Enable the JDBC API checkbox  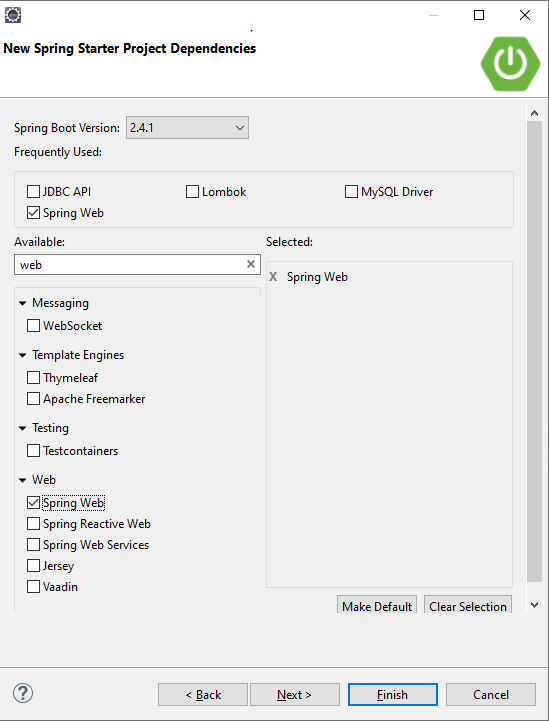33,191
